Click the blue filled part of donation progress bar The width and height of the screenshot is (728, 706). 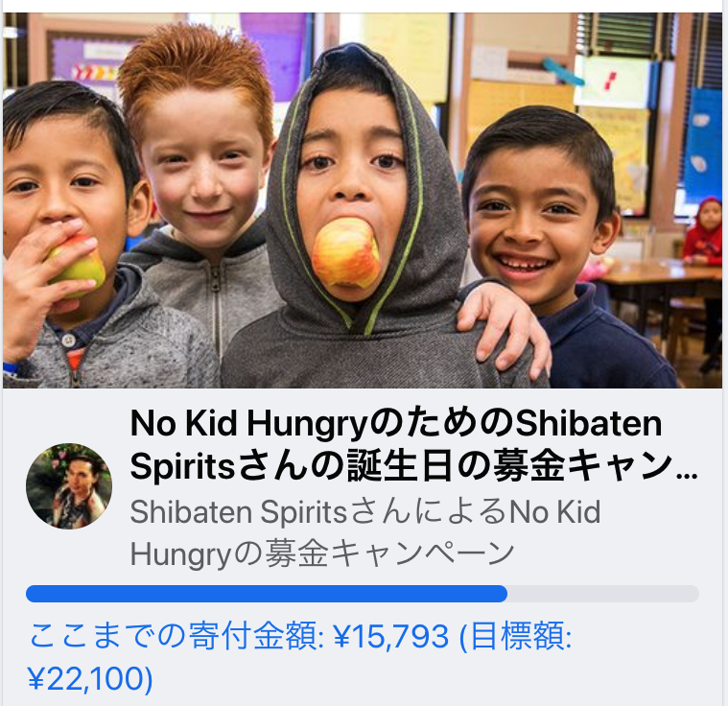pyautogui.click(x=267, y=594)
